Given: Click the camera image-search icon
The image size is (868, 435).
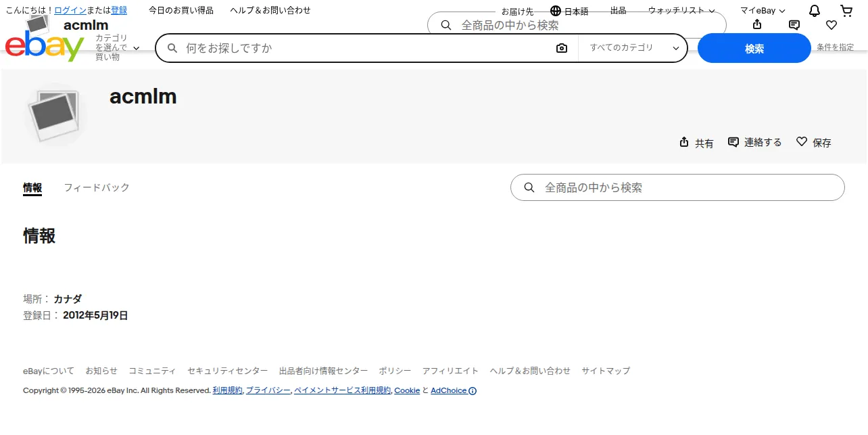Looking at the screenshot, I should [x=562, y=48].
